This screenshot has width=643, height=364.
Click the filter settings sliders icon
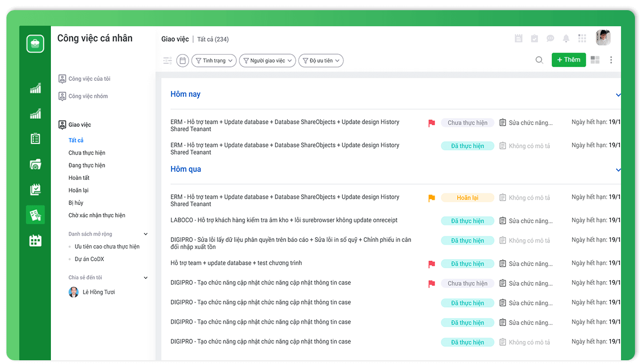[168, 60]
